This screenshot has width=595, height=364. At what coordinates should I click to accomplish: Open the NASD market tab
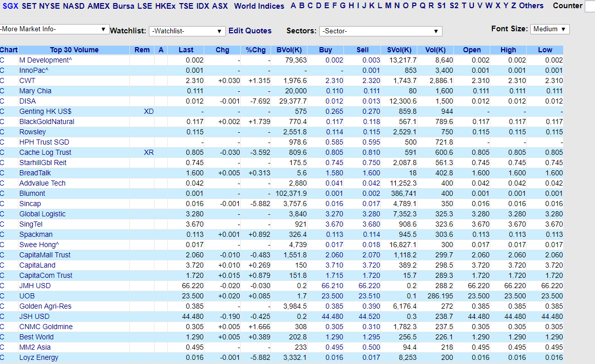[73, 6]
